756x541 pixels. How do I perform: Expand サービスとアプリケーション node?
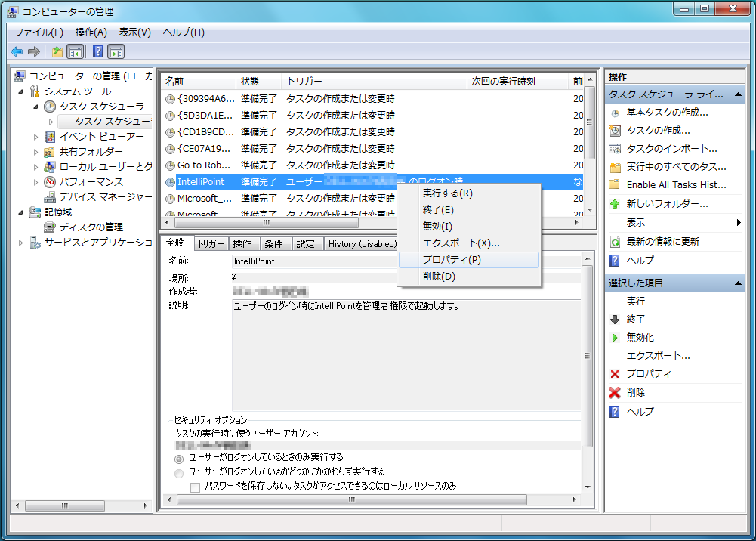[20, 243]
